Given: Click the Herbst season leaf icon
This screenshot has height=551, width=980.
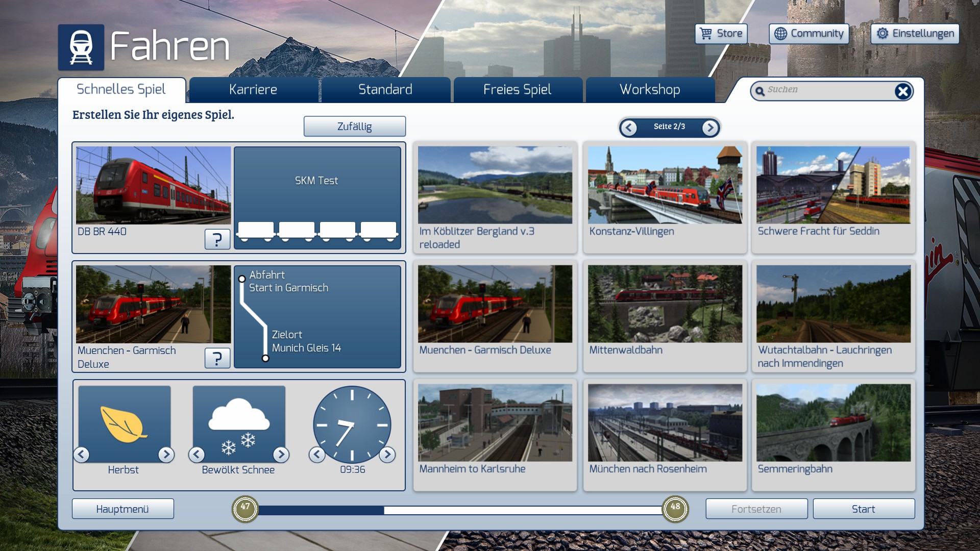Looking at the screenshot, I should pos(125,424).
